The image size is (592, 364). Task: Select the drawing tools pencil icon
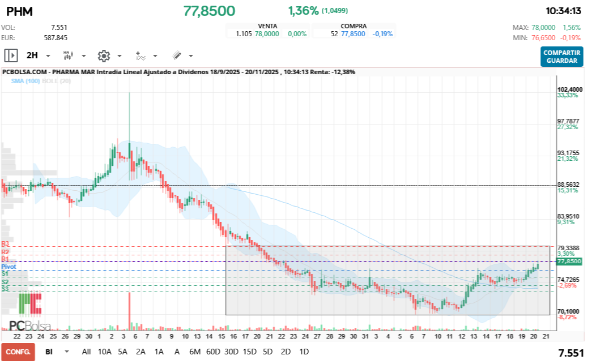tap(176, 55)
